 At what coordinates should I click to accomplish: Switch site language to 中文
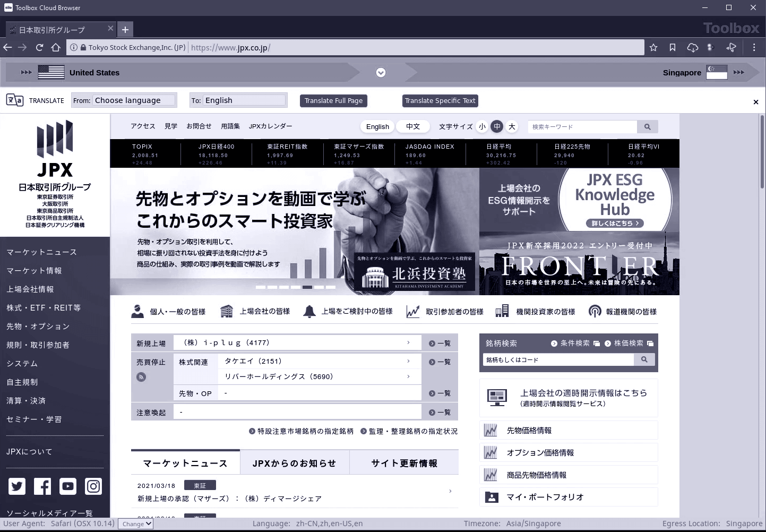(x=413, y=126)
